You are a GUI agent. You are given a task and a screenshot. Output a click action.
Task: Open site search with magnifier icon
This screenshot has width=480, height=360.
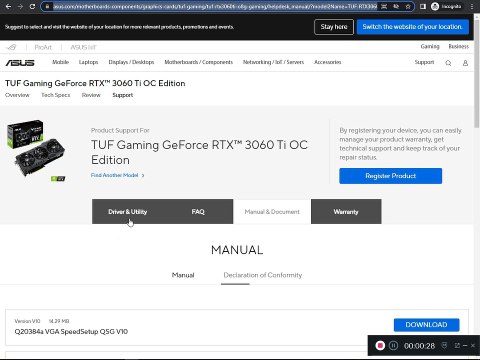click(448, 63)
